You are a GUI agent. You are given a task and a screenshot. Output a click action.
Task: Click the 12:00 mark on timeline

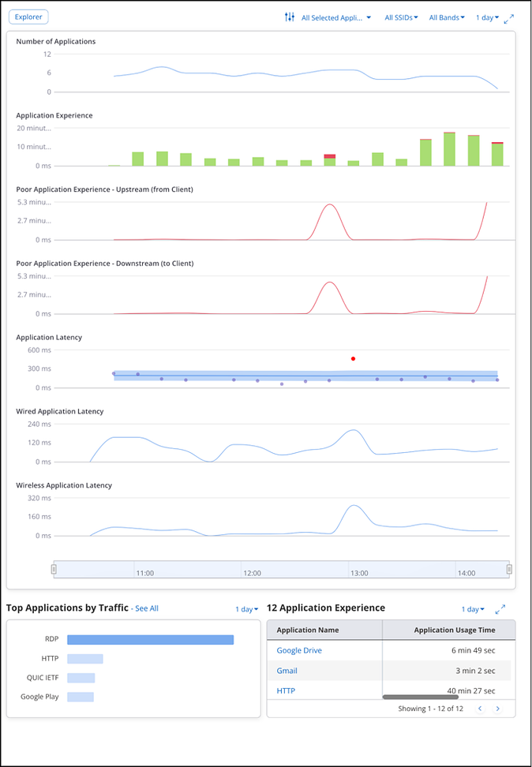[x=252, y=573]
